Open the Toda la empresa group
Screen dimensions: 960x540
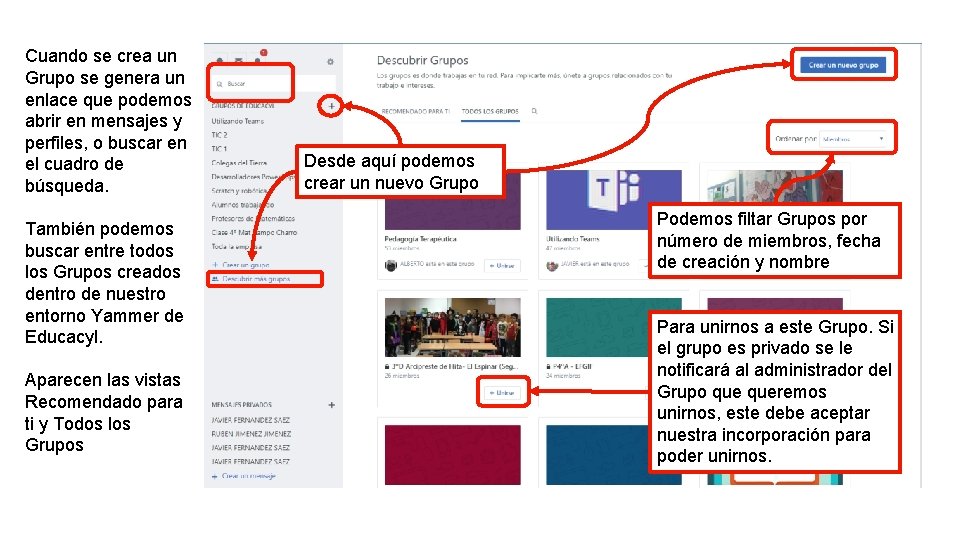(x=236, y=247)
